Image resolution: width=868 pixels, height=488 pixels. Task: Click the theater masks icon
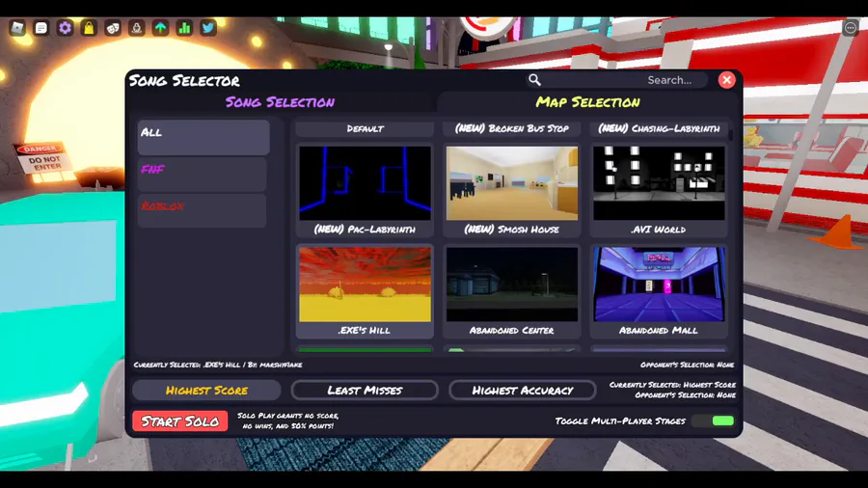[113, 28]
